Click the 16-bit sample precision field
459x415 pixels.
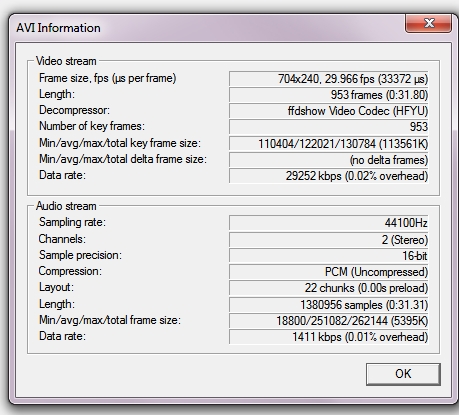coord(329,256)
